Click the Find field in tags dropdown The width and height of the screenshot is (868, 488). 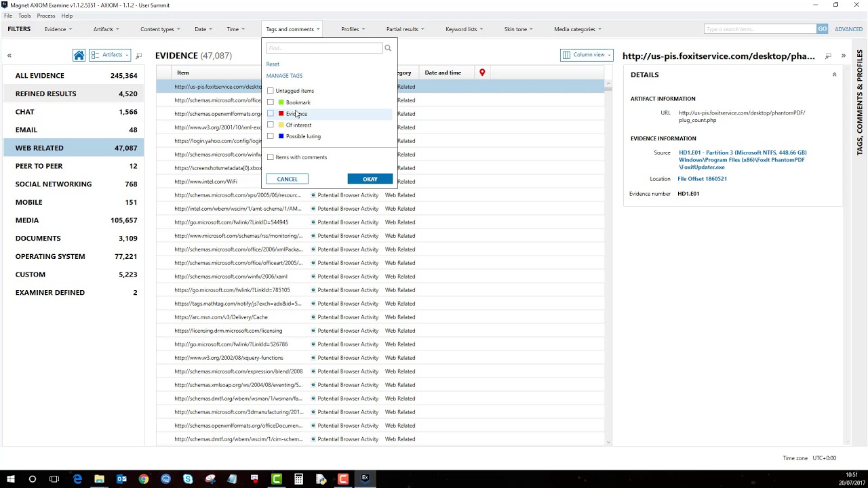coord(324,48)
